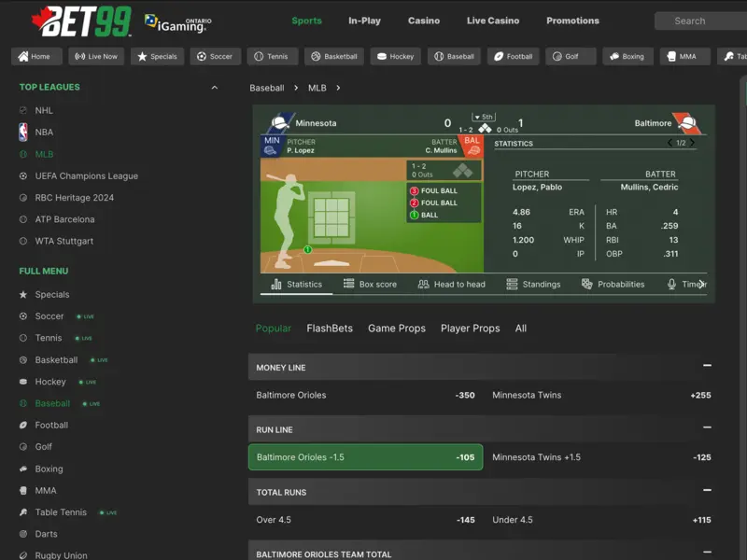The image size is (747, 560).
Task: Deselect Baltimore Orioles -1.5 run line bet
Action: click(365, 457)
